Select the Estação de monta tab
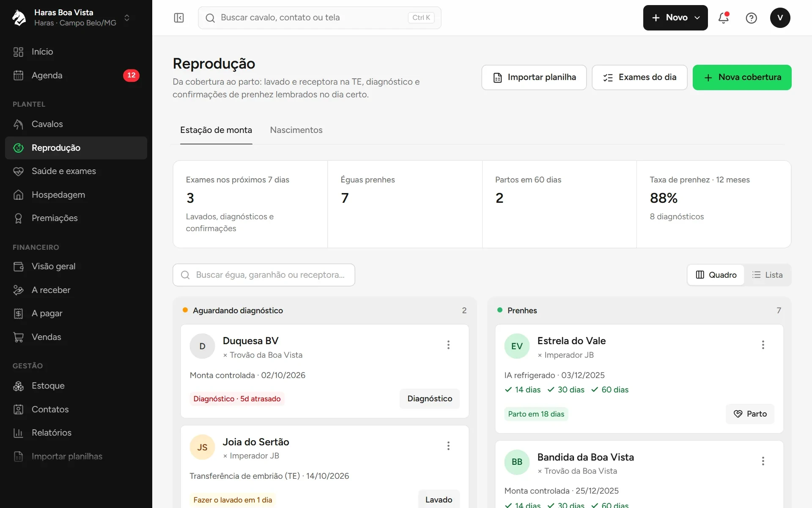This screenshot has height=508, width=812. pyautogui.click(x=216, y=130)
